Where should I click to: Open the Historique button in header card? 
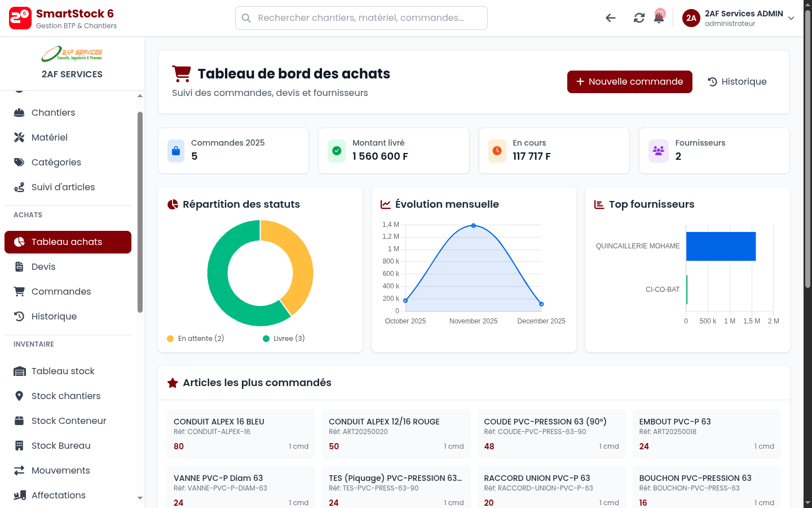pos(737,82)
